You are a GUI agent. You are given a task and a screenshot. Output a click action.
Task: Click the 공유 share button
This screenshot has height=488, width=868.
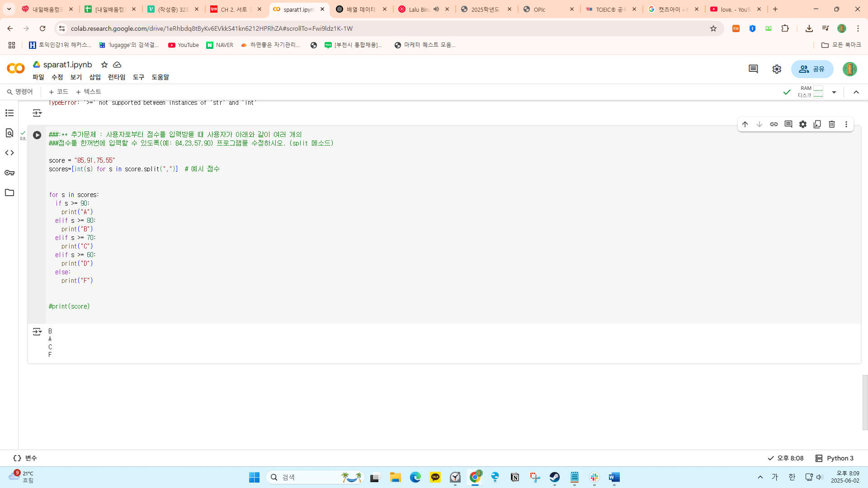click(812, 69)
